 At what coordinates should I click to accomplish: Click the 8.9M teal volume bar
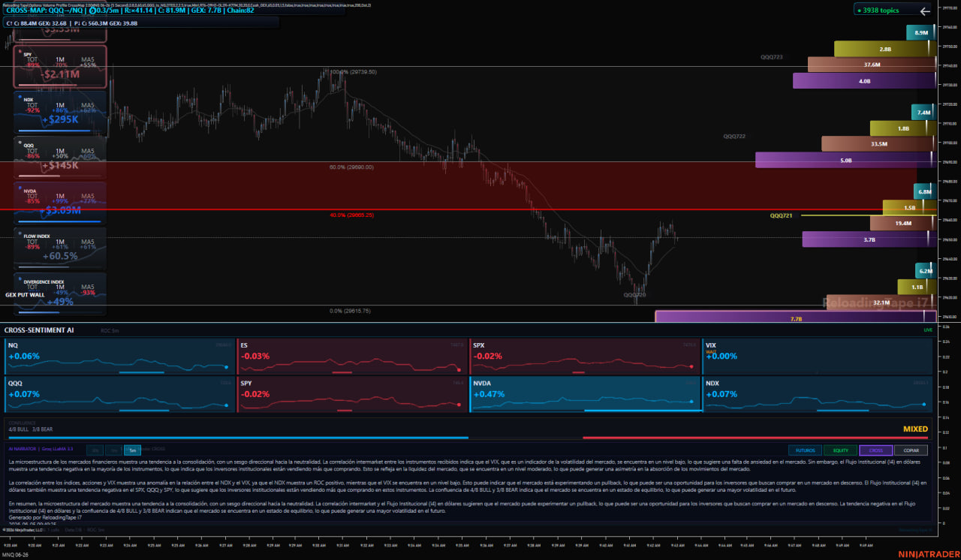click(x=920, y=33)
